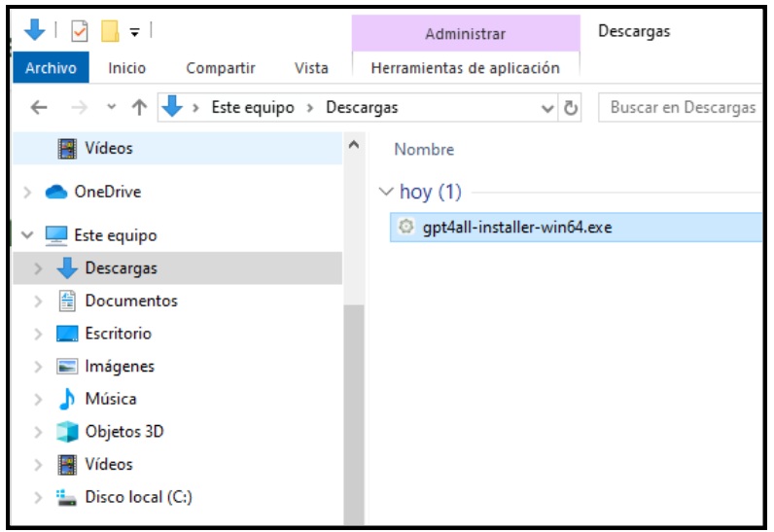Select the Vista ribbon tab
Screen dimensions: 774x532
pyautogui.click(x=310, y=68)
